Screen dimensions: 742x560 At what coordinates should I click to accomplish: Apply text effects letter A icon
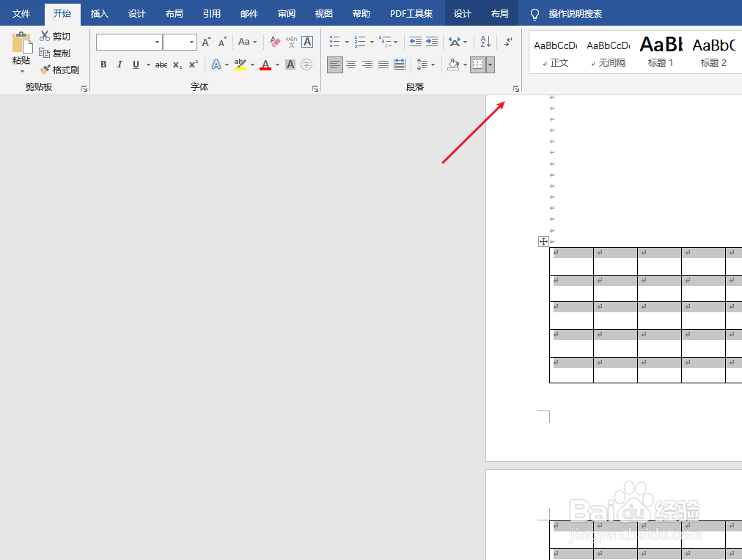[x=216, y=65]
